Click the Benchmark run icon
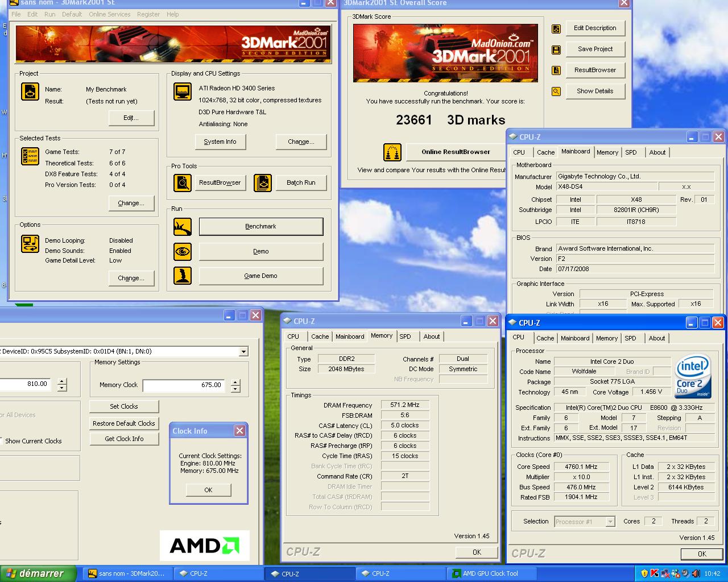The width and height of the screenshot is (728, 582). (x=183, y=227)
